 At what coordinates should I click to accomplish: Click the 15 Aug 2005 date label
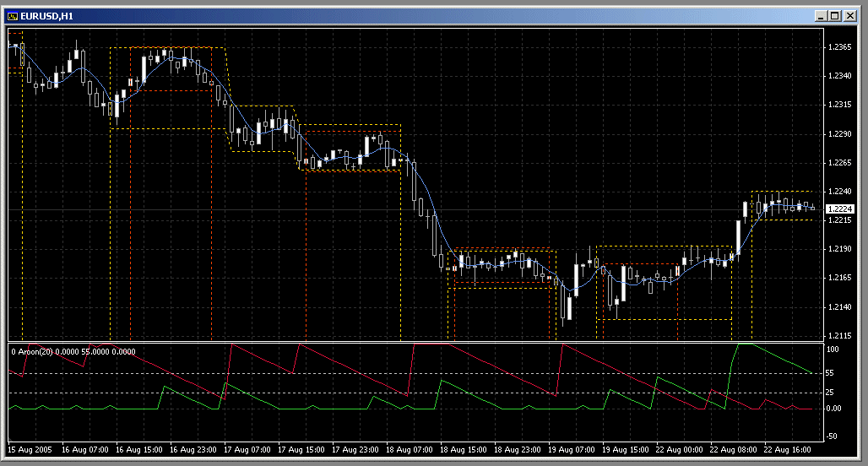[30, 450]
